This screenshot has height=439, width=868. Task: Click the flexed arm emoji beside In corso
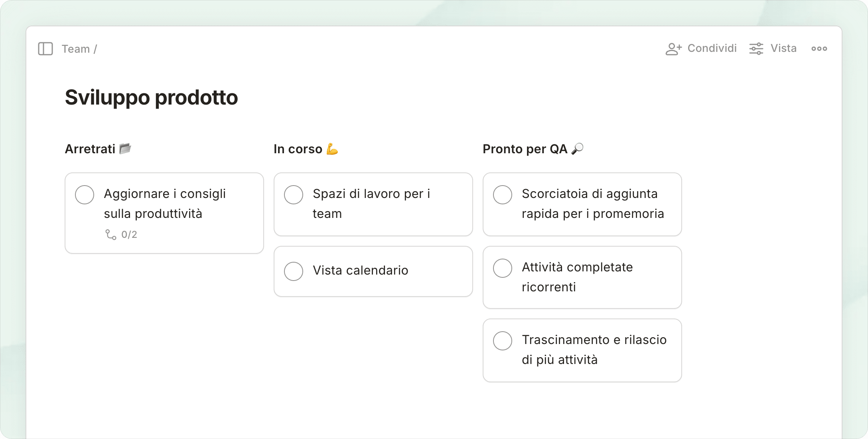(332, 149)
